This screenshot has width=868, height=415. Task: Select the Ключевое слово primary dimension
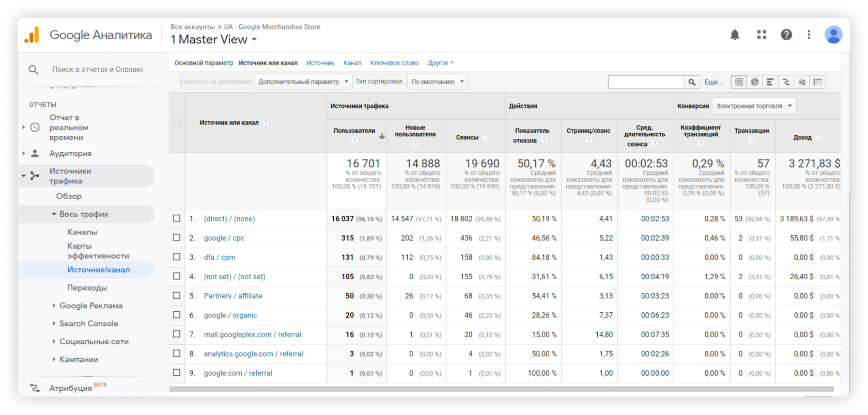(394, 63)
